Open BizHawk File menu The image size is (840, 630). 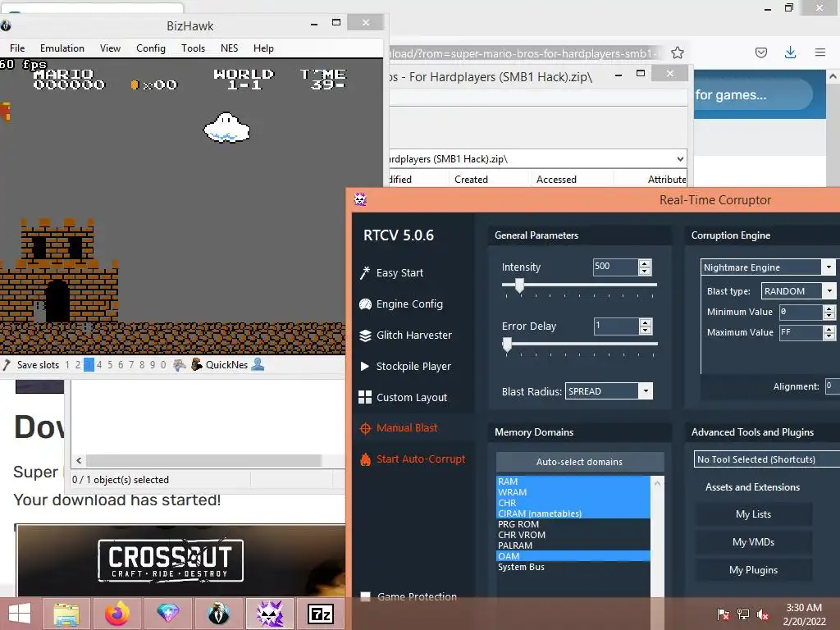pyautogui.click(x=17, y=48)
